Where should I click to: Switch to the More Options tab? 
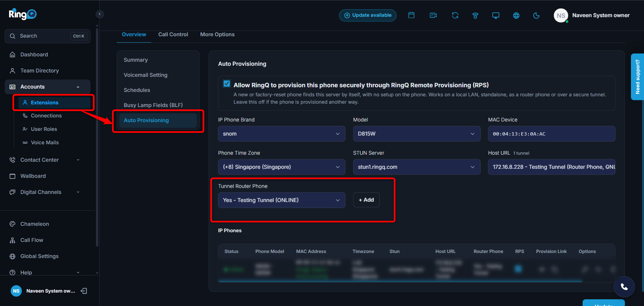[217, 35]
